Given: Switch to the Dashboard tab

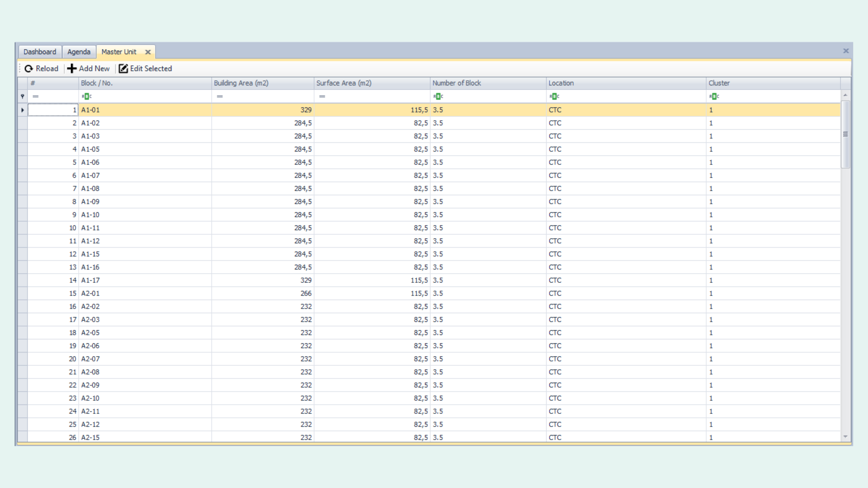Looking at the screenshot, I should [x=40, y=52].
